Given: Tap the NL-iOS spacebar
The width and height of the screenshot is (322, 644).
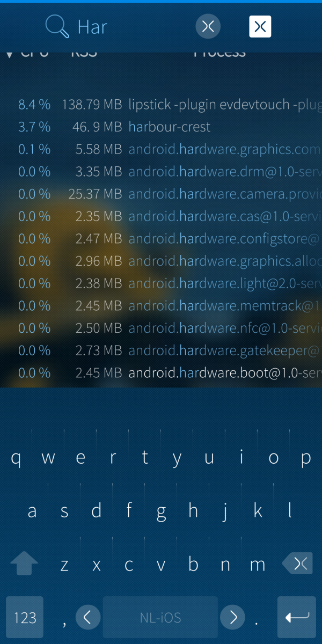Looking at the screenshot, I should (160, 617).
